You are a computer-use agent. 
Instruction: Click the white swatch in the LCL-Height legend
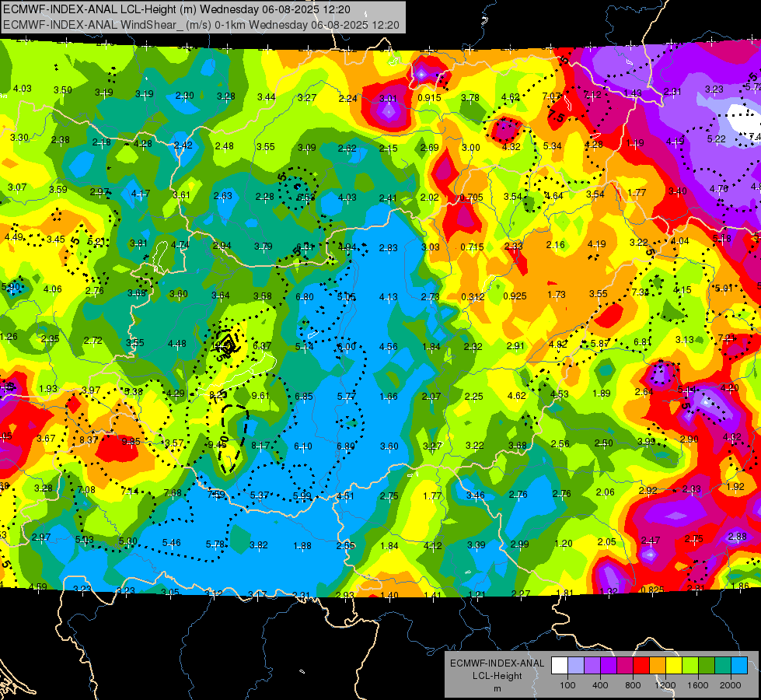point(560,666)
